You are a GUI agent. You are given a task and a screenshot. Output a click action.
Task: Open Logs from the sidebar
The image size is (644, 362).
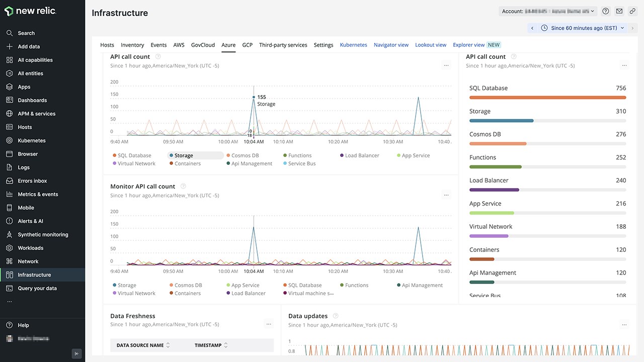[24, 167]
